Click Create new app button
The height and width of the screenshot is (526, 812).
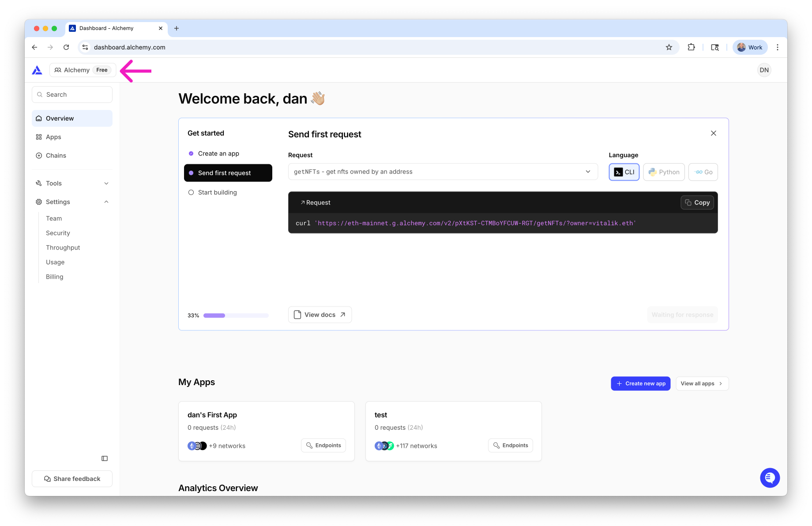point(640,383)
